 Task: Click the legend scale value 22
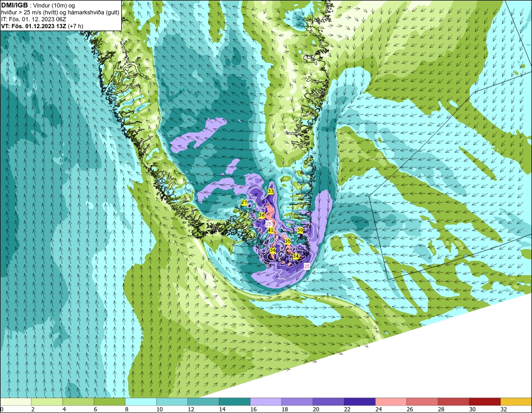(347, 409)
